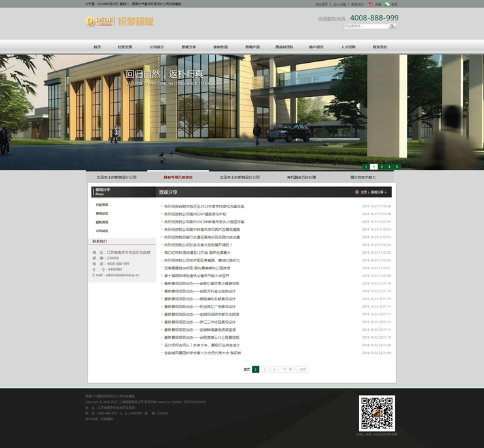
Task: Switch banner to slide 2
Action: pyautogui.click(x=373, y=167)
